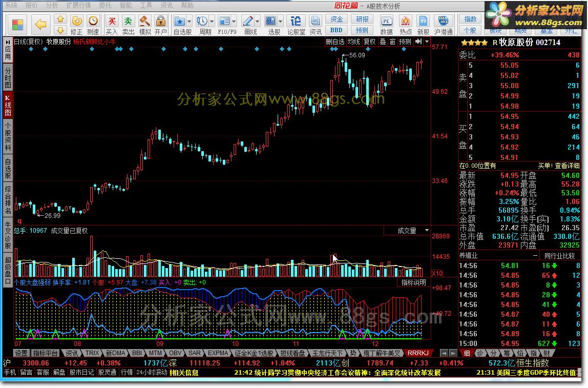Expand the 自选股 dropdown arrow
The height and width of the screenshot is (388, 588).
[189, 22]
